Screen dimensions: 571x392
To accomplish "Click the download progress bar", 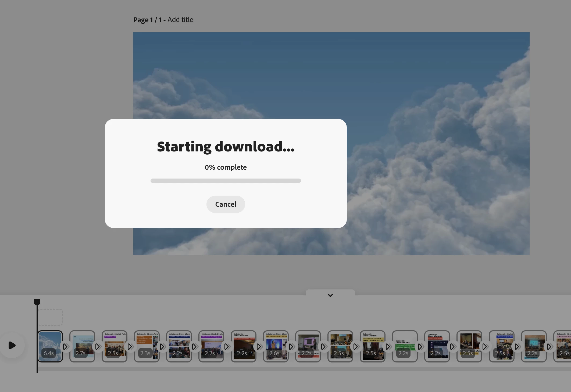I will point(226,181).
